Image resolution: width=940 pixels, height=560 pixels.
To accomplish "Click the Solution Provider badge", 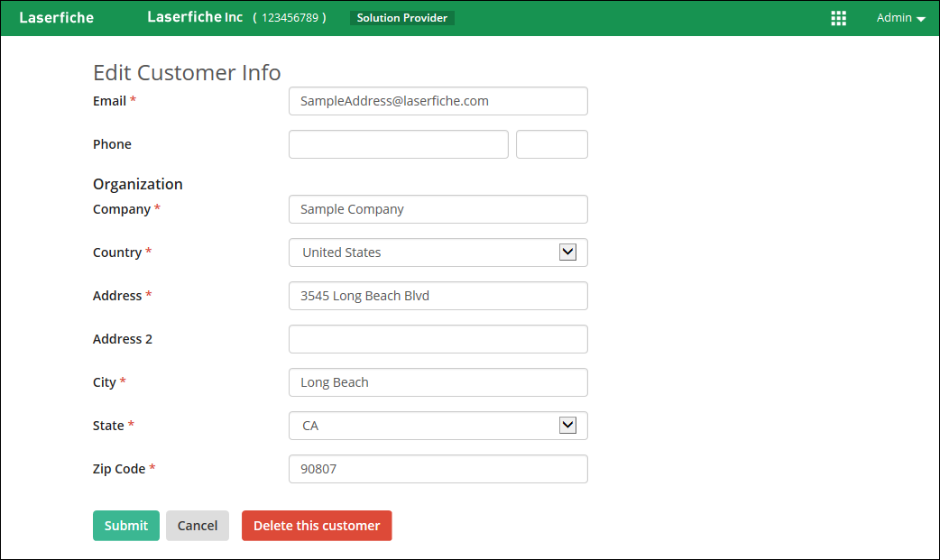I will tap(401, 18).
